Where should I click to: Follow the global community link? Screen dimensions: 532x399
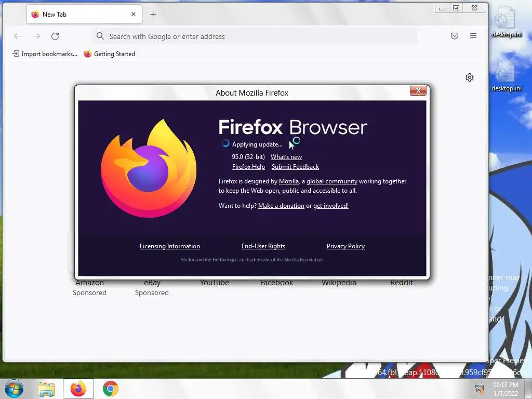point(332,181)
